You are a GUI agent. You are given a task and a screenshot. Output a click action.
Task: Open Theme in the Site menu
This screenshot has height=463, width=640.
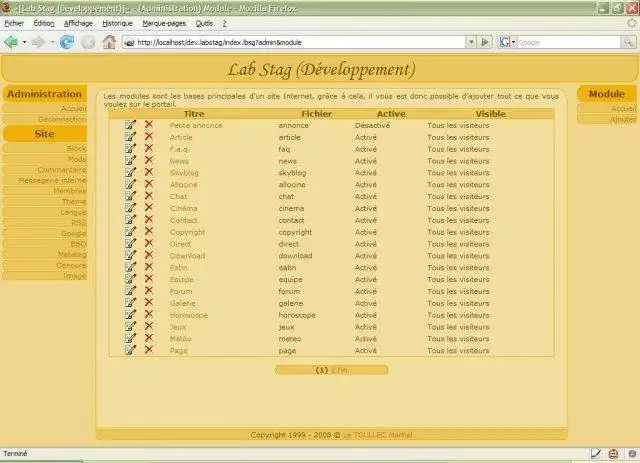point(74,201)
